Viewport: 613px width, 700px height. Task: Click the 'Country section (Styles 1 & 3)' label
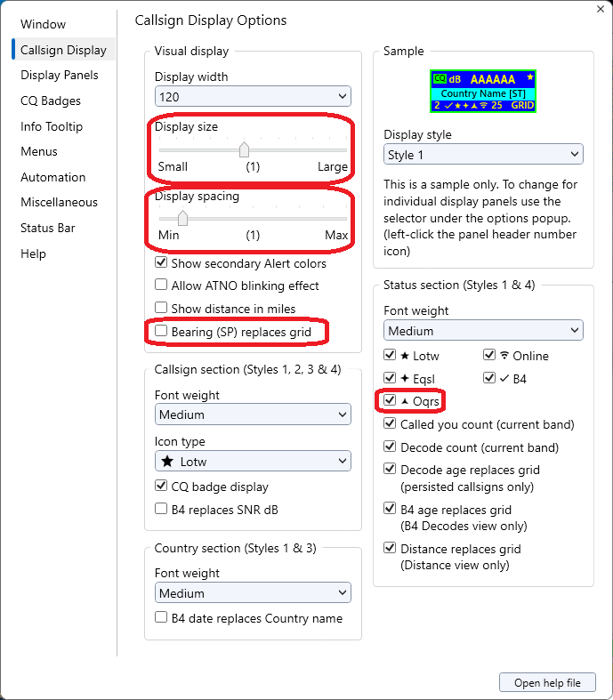[x=235, y=548]
